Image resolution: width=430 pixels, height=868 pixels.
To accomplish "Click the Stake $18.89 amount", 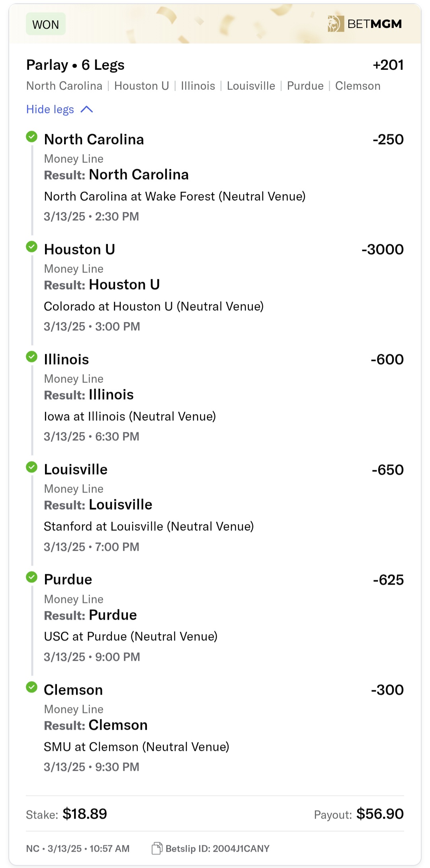I will 84,814.
